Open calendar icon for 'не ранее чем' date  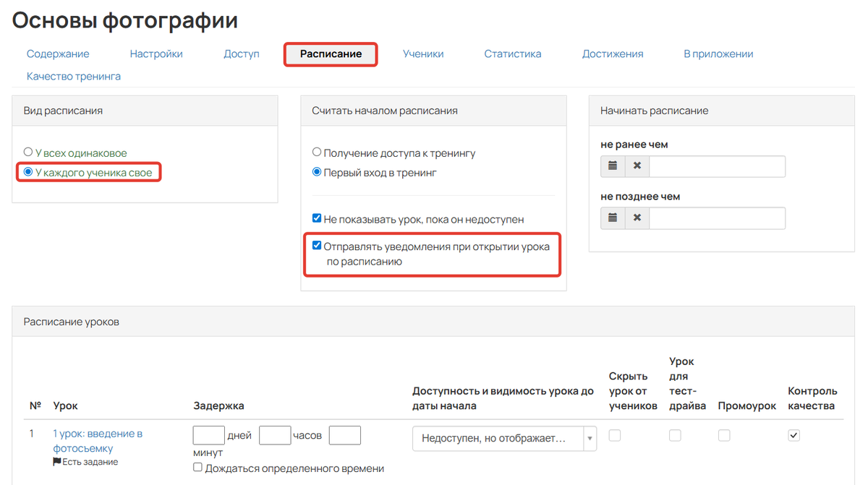(x=613, y=166)
